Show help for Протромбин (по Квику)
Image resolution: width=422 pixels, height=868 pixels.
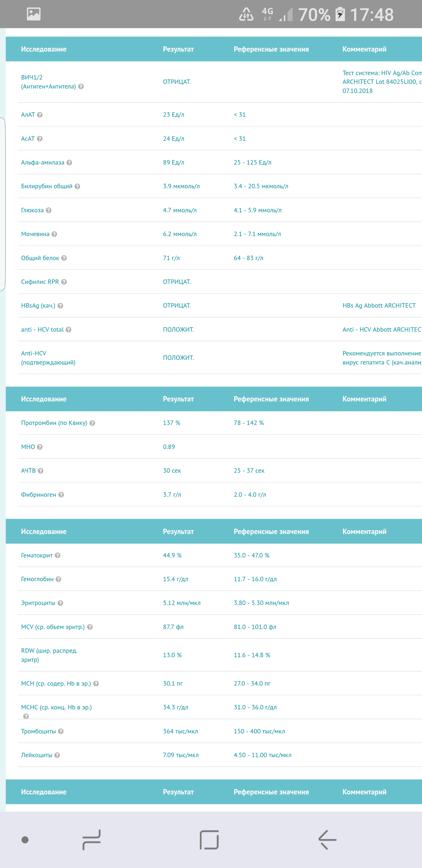[92, 423]
